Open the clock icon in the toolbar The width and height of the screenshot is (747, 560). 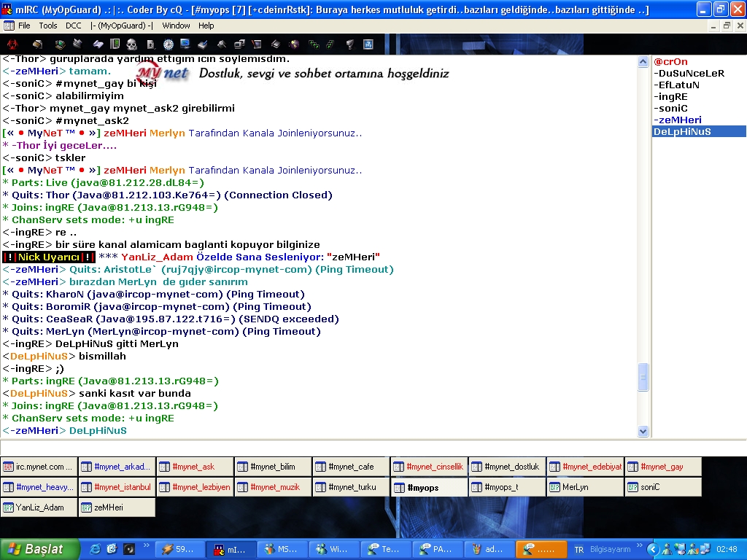(169, 44)
